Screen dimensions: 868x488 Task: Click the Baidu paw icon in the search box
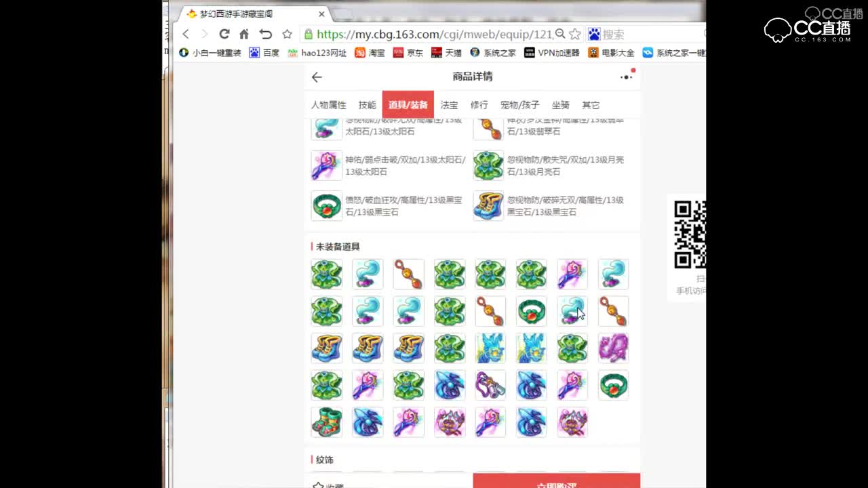[x=594, y=34]
